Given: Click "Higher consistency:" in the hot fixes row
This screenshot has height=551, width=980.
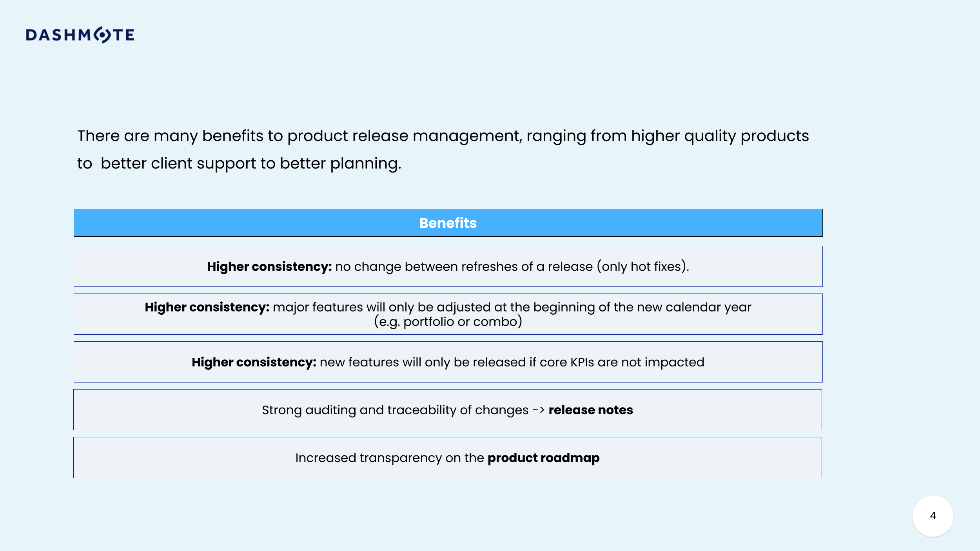Looking at the screenshot, I should pos(269,266).
